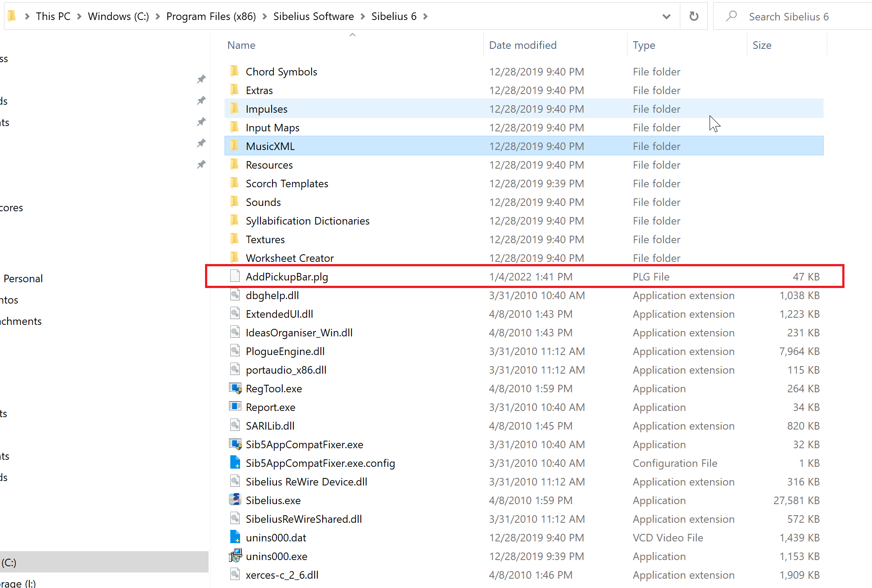Select the SibeliusReWireShared.dll file name
This screenshot has width=872, height=588.
(x=304, y=519)
